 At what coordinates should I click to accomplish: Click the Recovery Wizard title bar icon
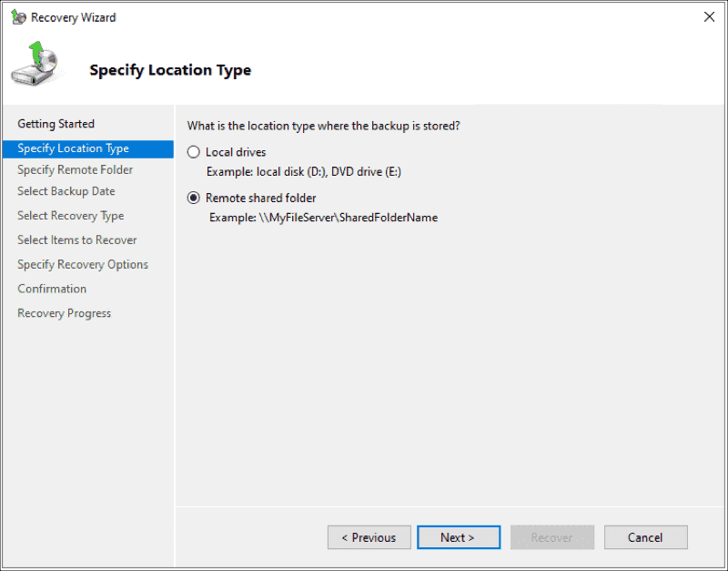(x=16, y=16)
